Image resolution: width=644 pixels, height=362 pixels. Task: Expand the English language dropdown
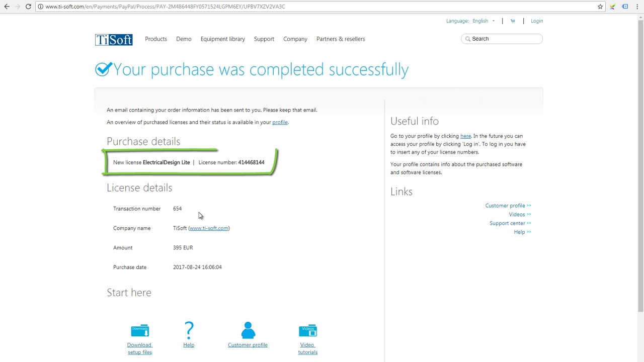483,21
